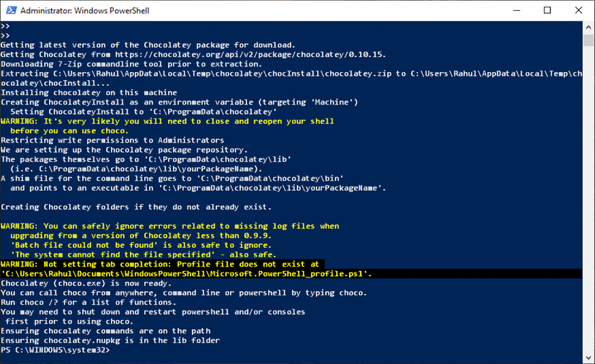Click the PowerShell icon in the title bar
The image size is (595, 364).
point(11,11)
